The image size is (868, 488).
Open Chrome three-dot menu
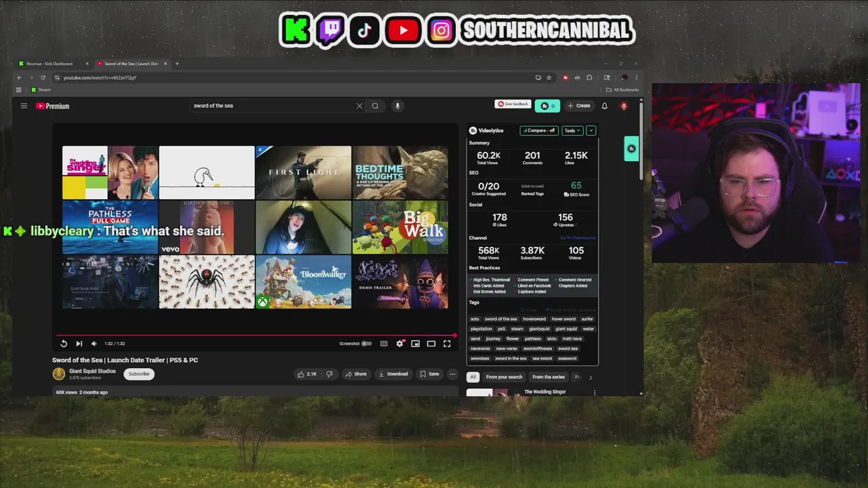[x=636, y=78]
